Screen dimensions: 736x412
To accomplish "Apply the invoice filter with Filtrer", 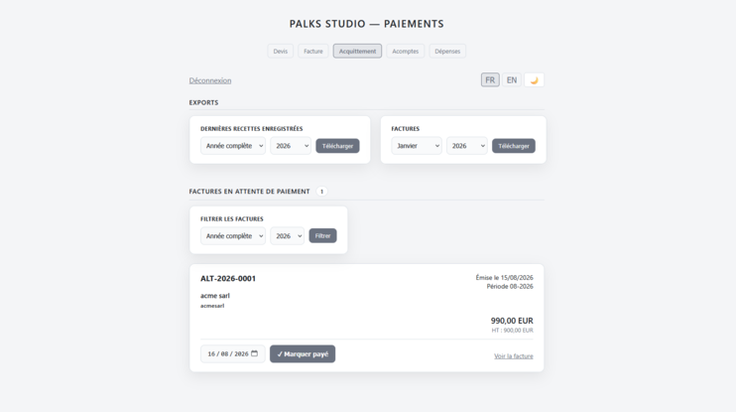I will pyautogui.click(x=322, y=236).
